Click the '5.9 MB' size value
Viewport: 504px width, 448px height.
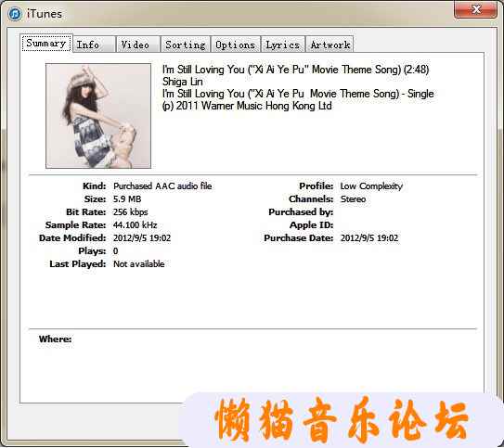127,199
